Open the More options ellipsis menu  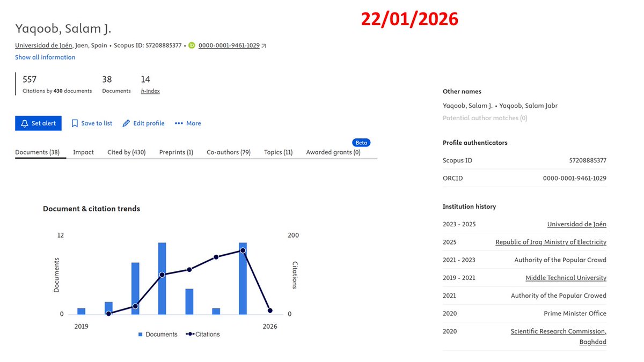(188, 123)
